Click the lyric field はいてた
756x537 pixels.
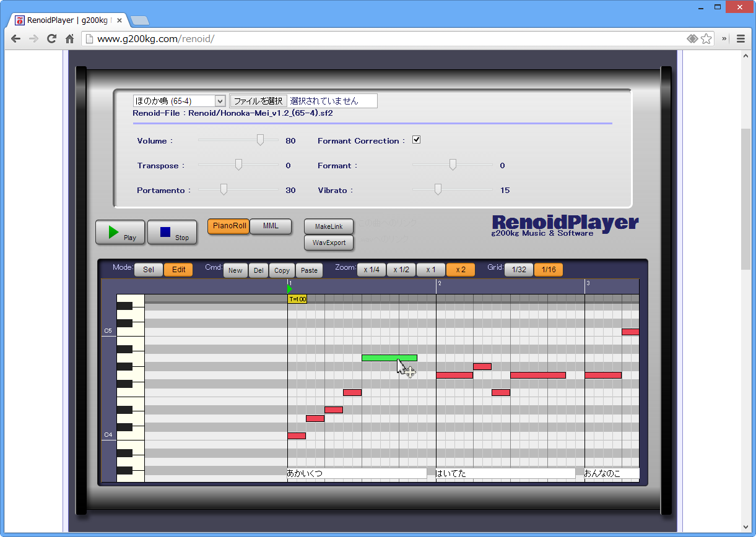click(505, 473)
